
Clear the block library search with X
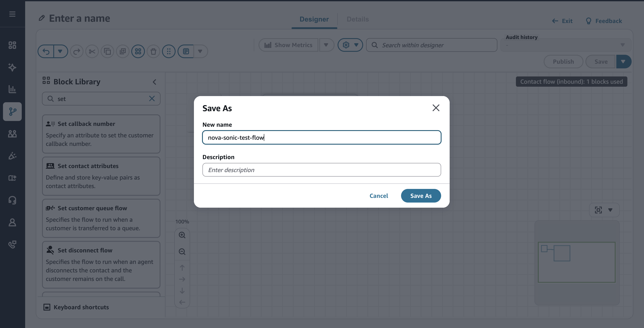tap(152, 99)
